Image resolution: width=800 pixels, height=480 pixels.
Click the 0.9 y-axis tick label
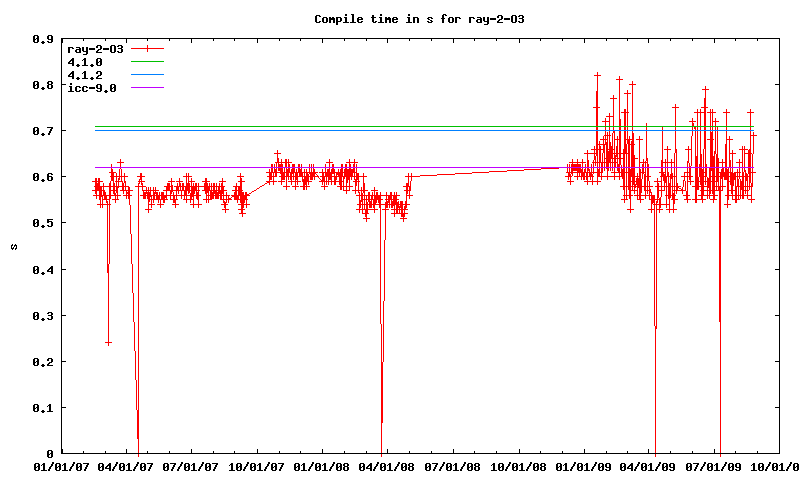(44, 39)
